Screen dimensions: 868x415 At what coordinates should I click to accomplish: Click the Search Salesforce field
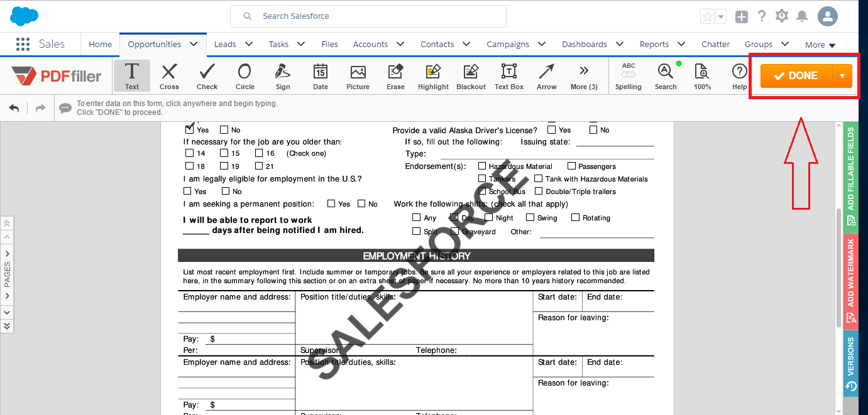(x=368, y=16)
